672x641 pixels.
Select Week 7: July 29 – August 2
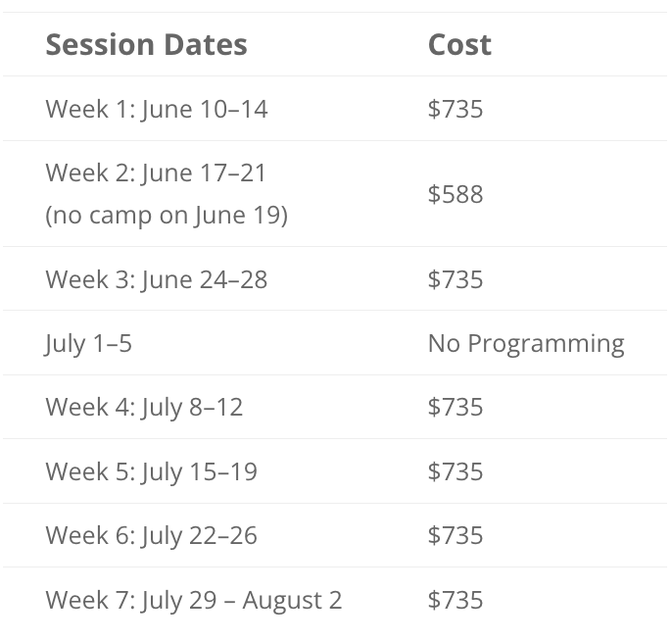pyautogui.click(x=194, y=600)
